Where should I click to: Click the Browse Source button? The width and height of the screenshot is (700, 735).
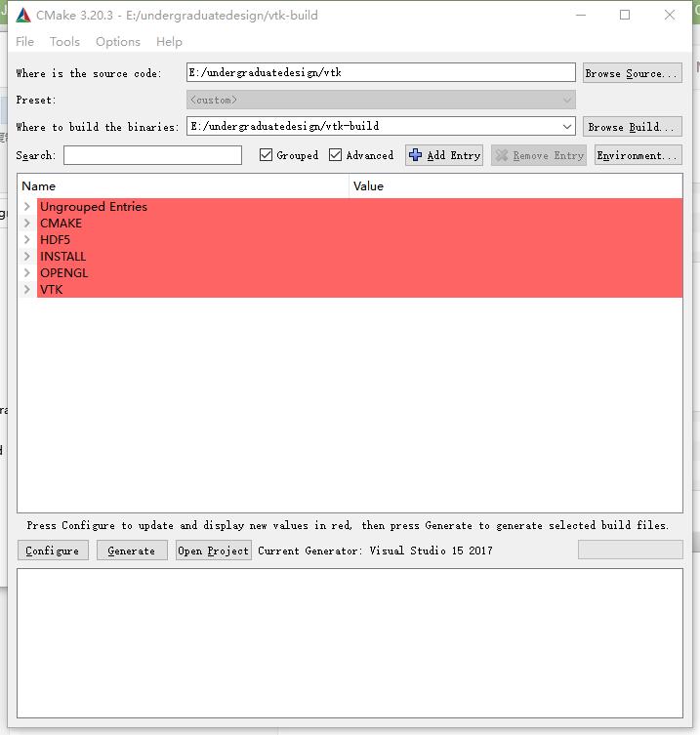tap(633, 73)
